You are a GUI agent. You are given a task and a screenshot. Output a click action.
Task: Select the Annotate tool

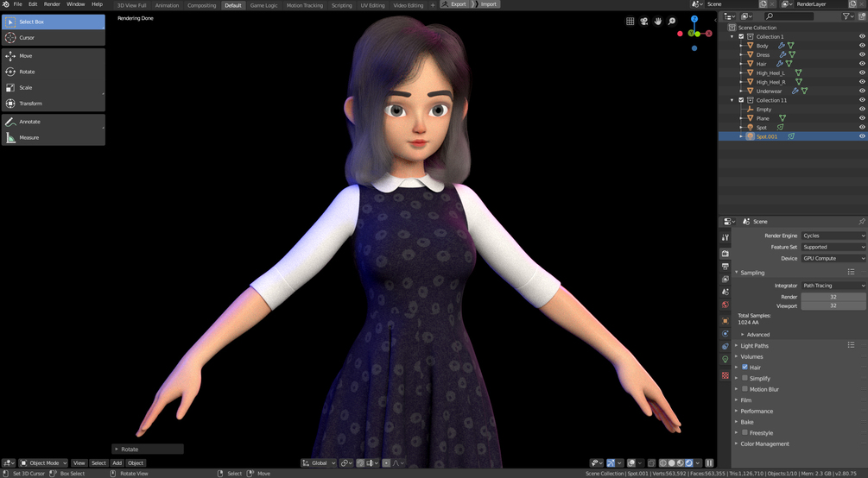coord(54,122)
